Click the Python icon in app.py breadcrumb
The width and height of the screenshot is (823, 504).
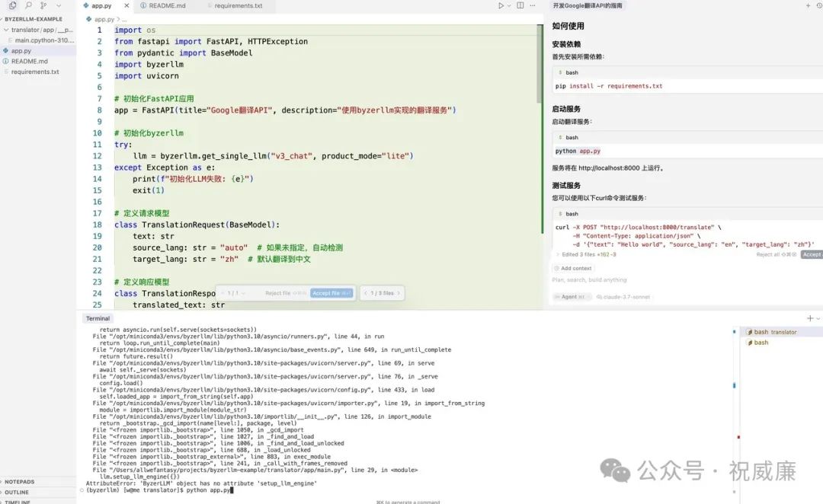pos(88,19)
